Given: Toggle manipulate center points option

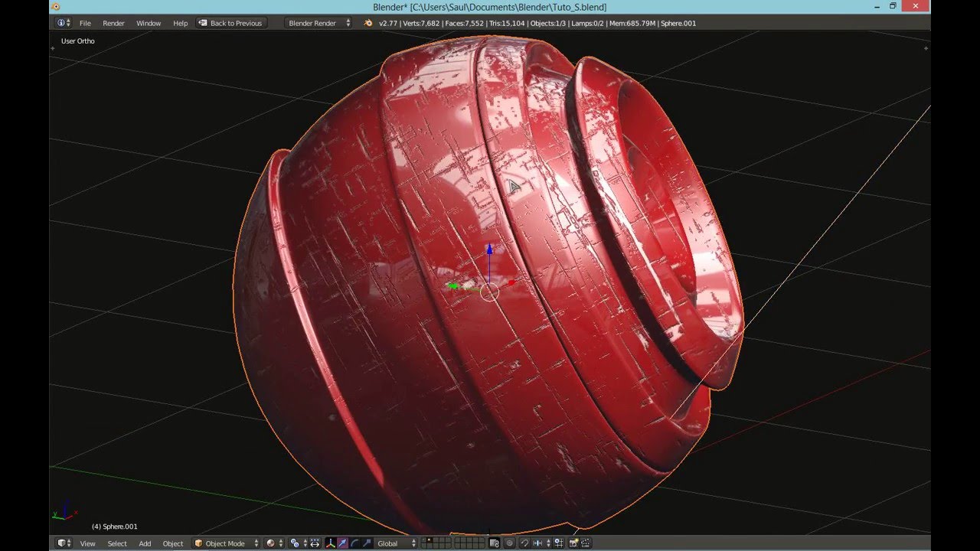Looking at the screenshot, I should [x=314, y=543].
